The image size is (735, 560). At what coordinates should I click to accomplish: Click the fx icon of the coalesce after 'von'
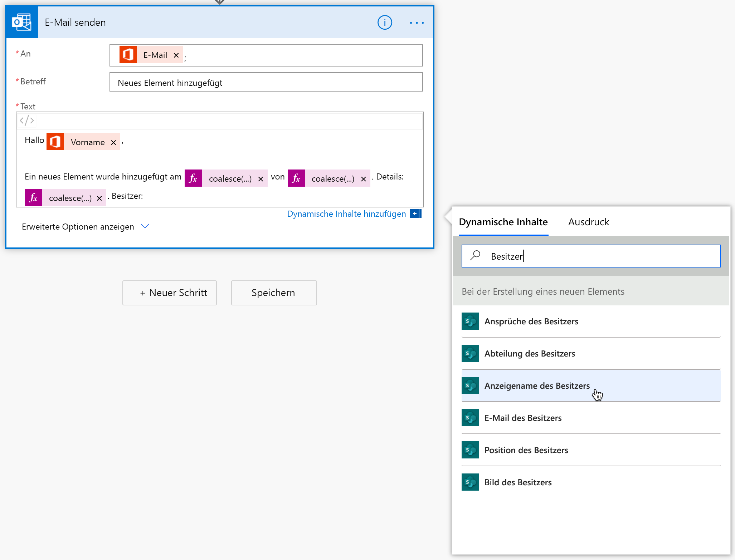coord(296,178)
